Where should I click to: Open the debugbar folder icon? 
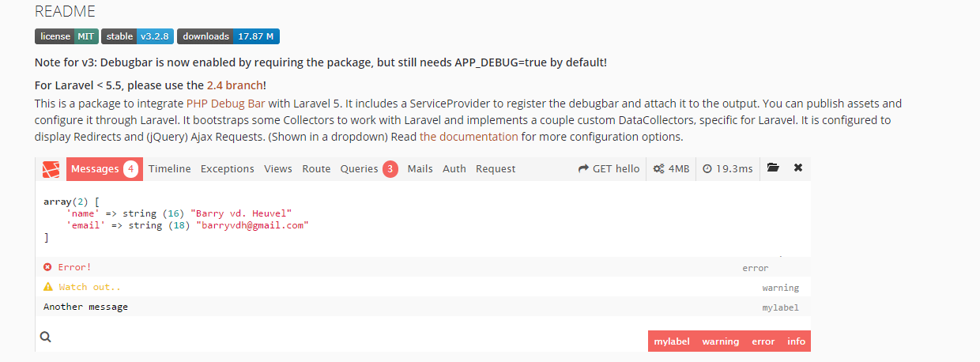773,168
